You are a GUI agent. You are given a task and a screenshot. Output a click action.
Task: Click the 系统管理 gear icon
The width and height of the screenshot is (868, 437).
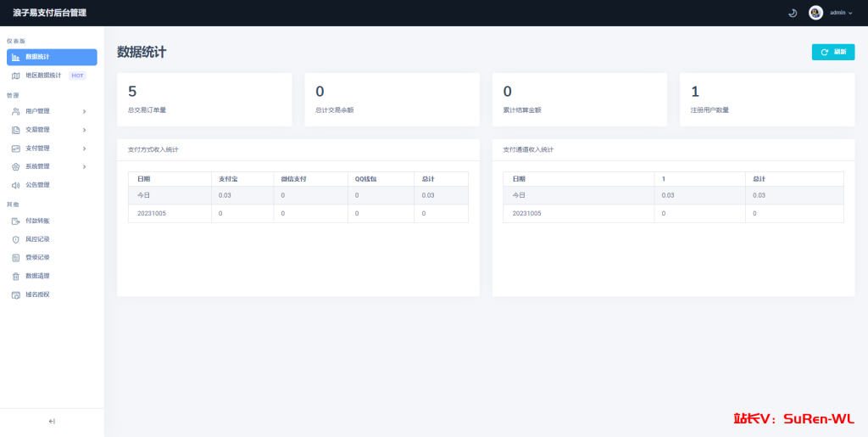(x=16, y=166)
